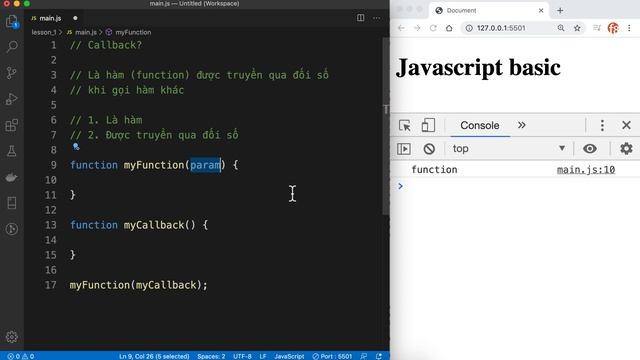Click the zoom magnifier in the address bar
640x360 pixels.
click(561, 28)
